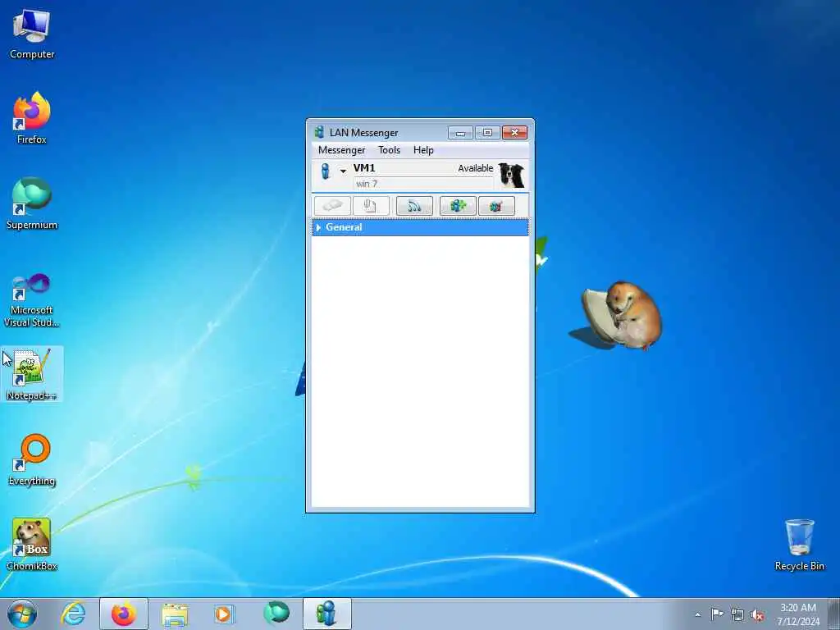Open Windows Media Player from the taskbar
Viewport: 840px width, 630px height.
[224, 614]
